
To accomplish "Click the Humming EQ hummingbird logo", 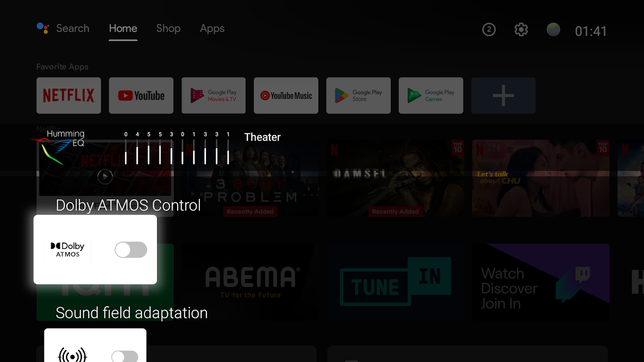I will click(58, 147).
